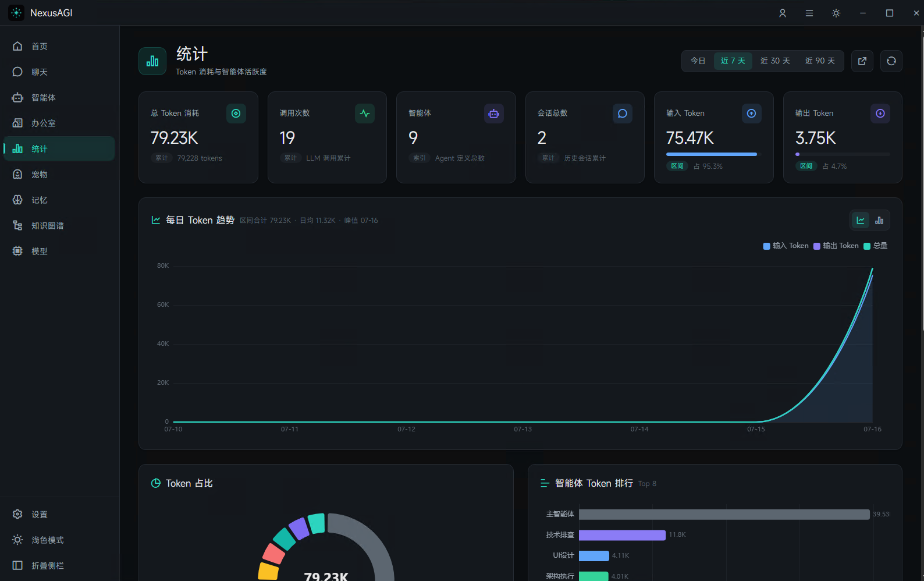Click the up-arrow icon on 输入 Token card
Screen dimensions: 924x581
752,114
